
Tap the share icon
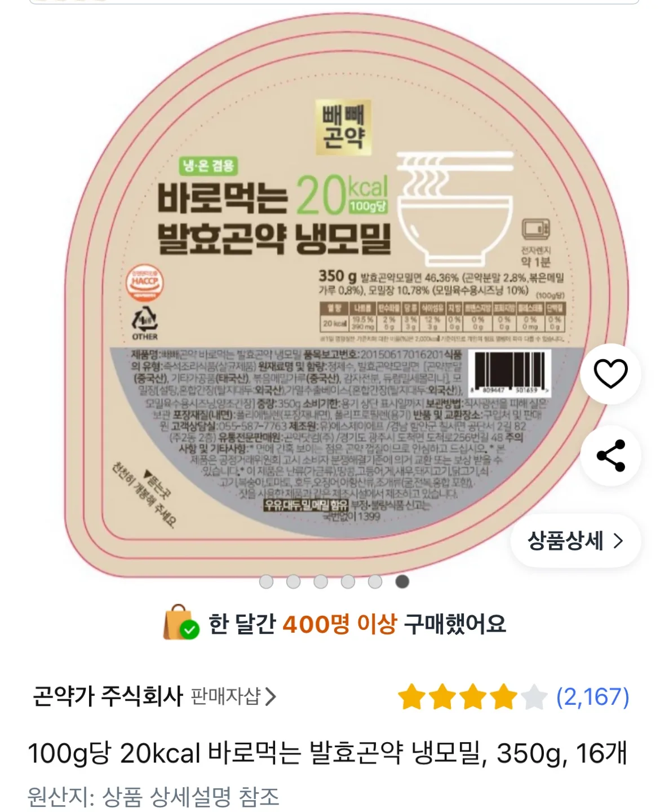coord(610,456)
